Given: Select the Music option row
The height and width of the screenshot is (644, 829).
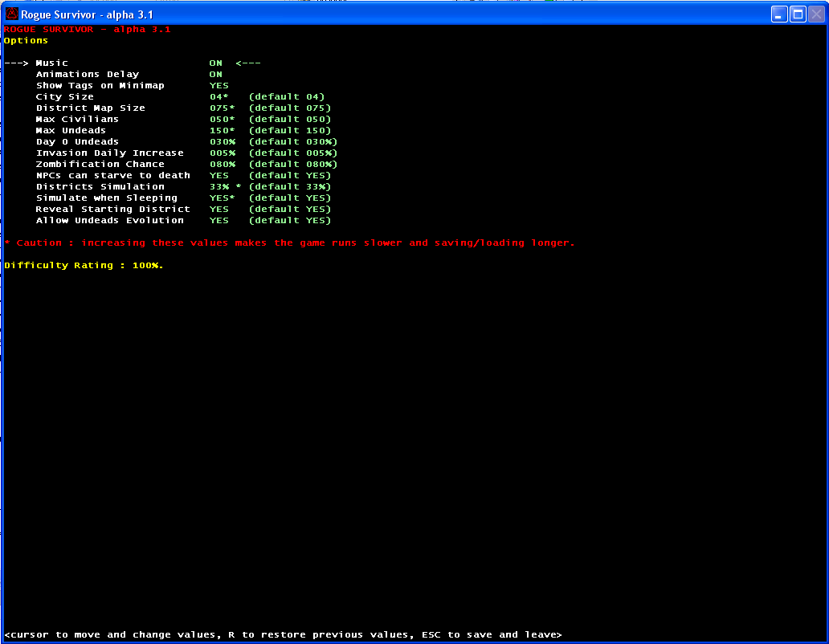Looking at the screenshot, I should point(51,63).
